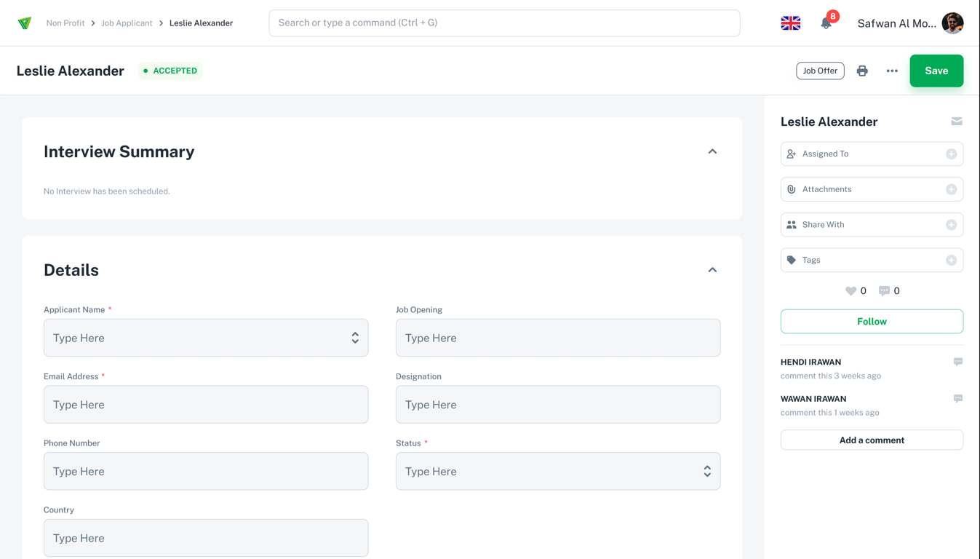Add an assignee with the plus icon
The height and width of the screenshot is (559, 980).
(951, 154)
